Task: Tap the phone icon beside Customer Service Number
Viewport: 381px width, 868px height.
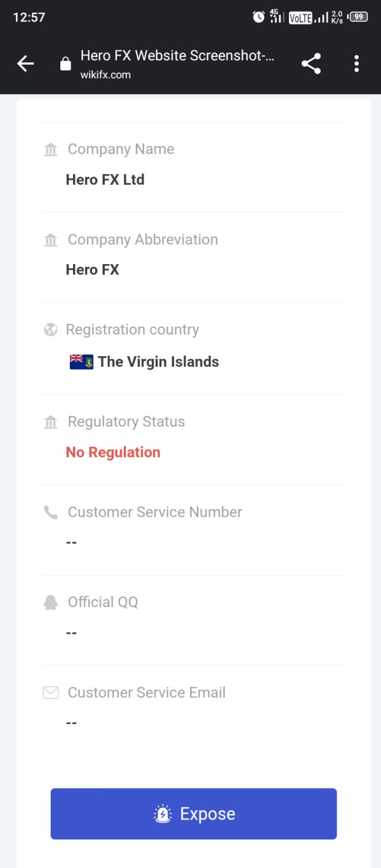Action: [x=51, y=512]
